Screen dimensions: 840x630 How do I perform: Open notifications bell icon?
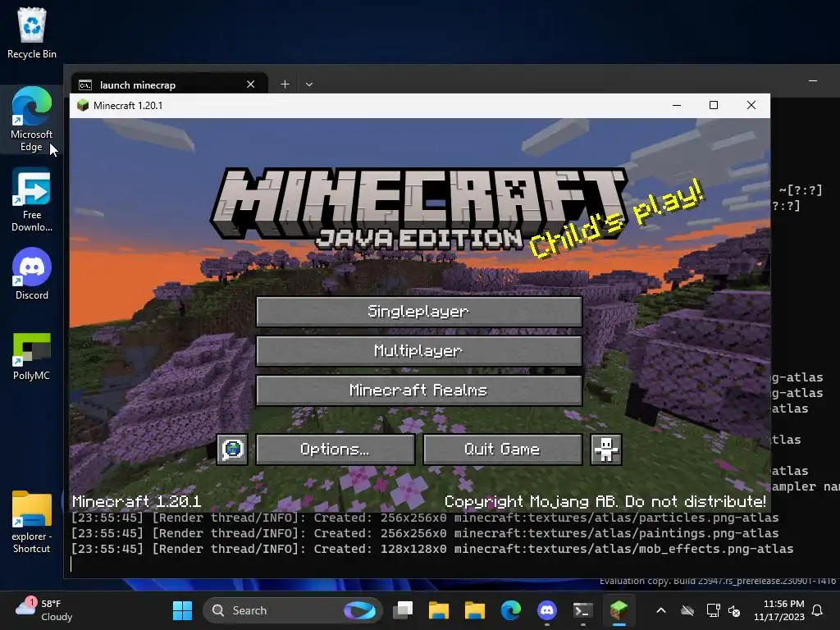[817, 610]
